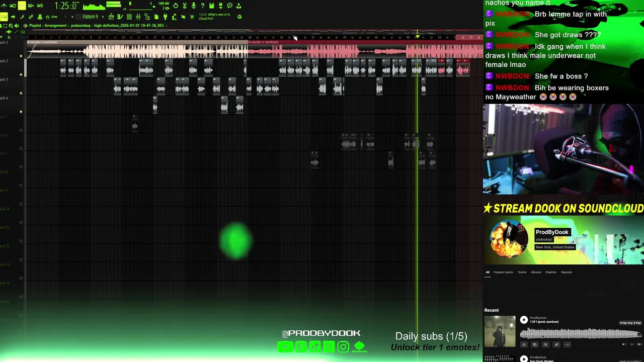Click the oscilloscope display in top toolbar
This screenshot has height=362, width=644.
(94, 7)
